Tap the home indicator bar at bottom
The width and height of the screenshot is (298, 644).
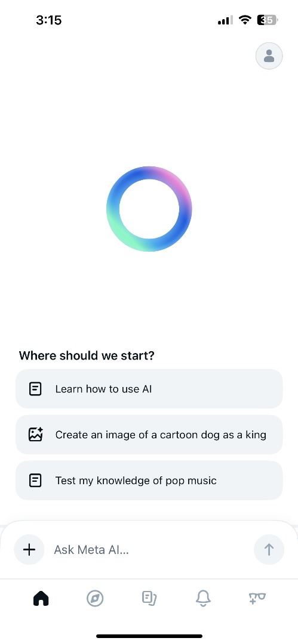[149, 636]
